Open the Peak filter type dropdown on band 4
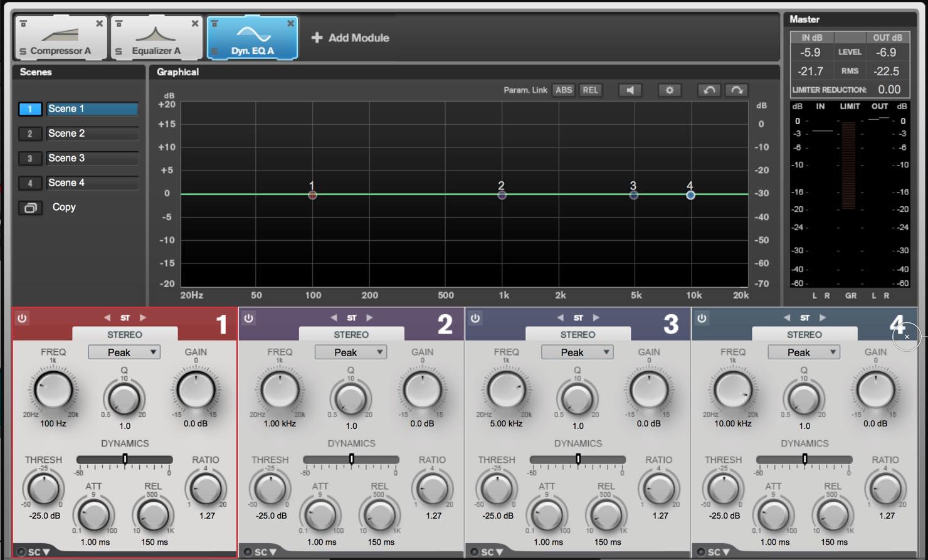Screen dimensions: 928x560 click(804, 352)
